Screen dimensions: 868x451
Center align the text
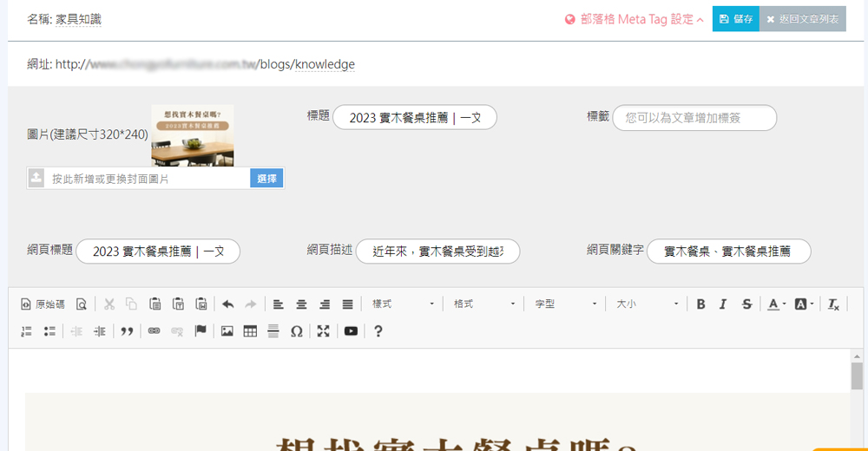coord(301,304)
